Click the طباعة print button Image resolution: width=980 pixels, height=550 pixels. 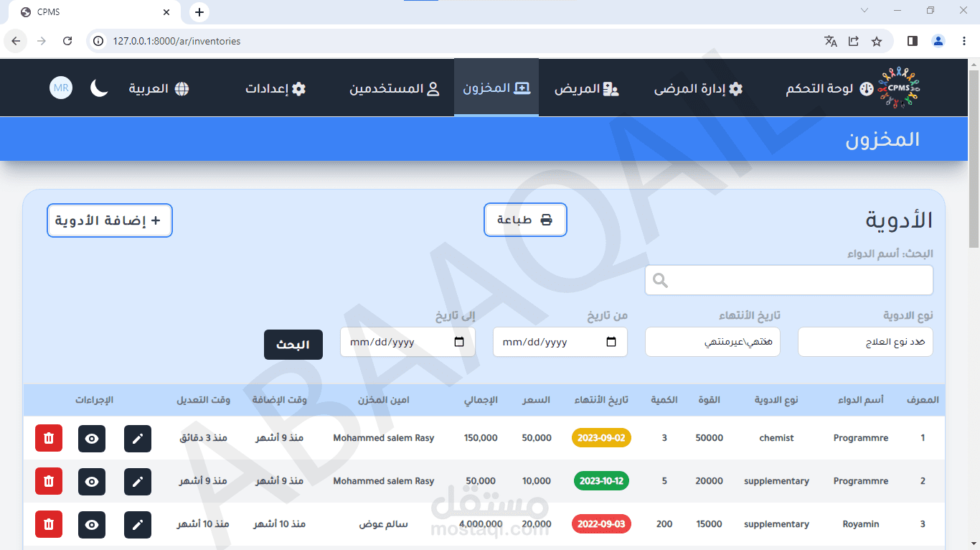[x=526, y=220]
